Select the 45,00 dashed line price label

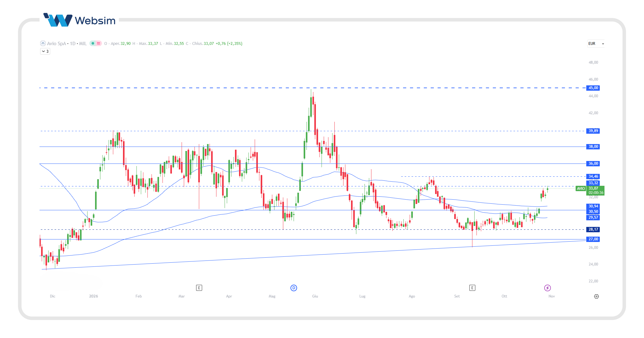(x=593, y=88)
